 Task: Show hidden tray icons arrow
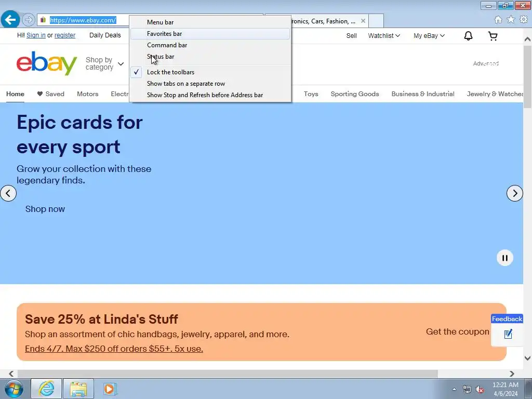454,390
